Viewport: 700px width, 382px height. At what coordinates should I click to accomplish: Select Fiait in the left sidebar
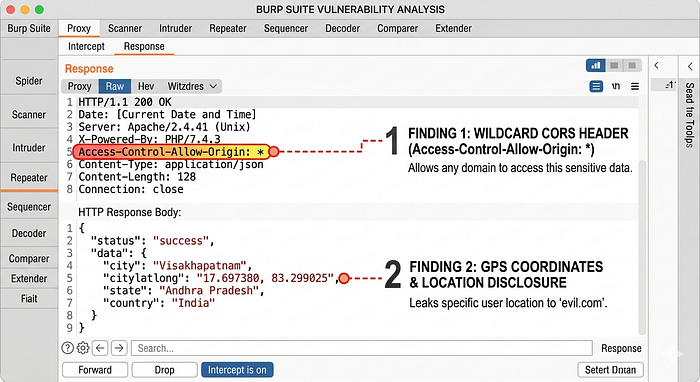click(x=29, y=299)
